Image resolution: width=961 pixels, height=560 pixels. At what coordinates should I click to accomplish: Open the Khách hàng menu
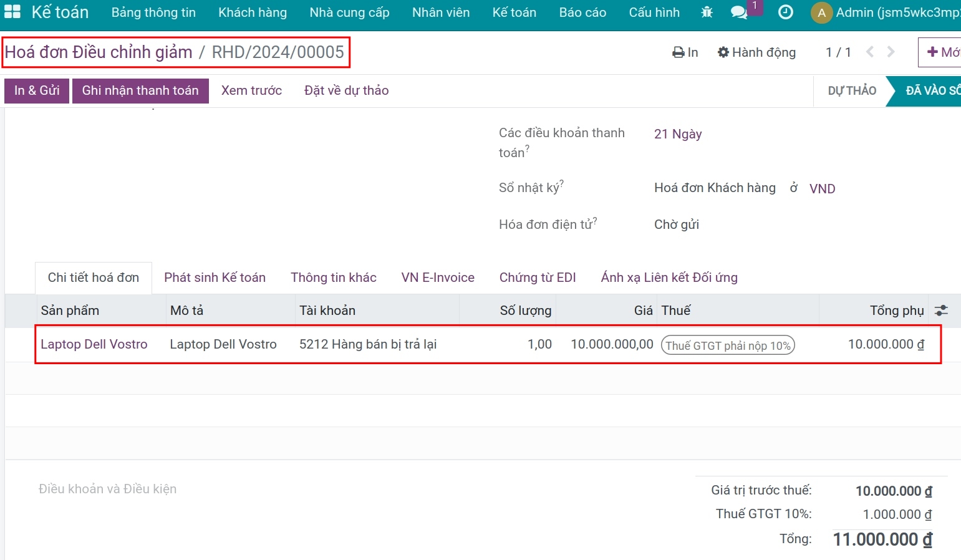(x=253, y=12)
